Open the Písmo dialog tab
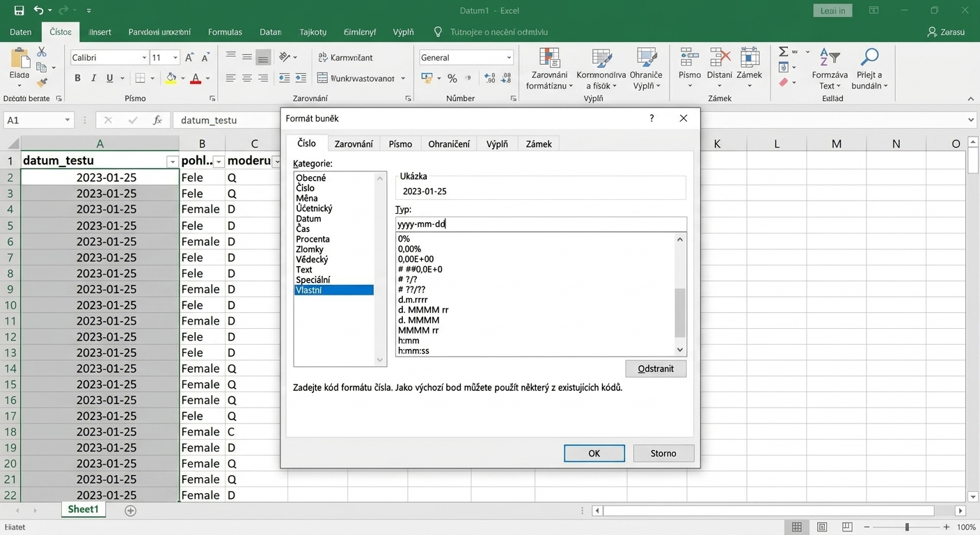The width and height of the screenshot is (980, 535). [x=400, y=144]
